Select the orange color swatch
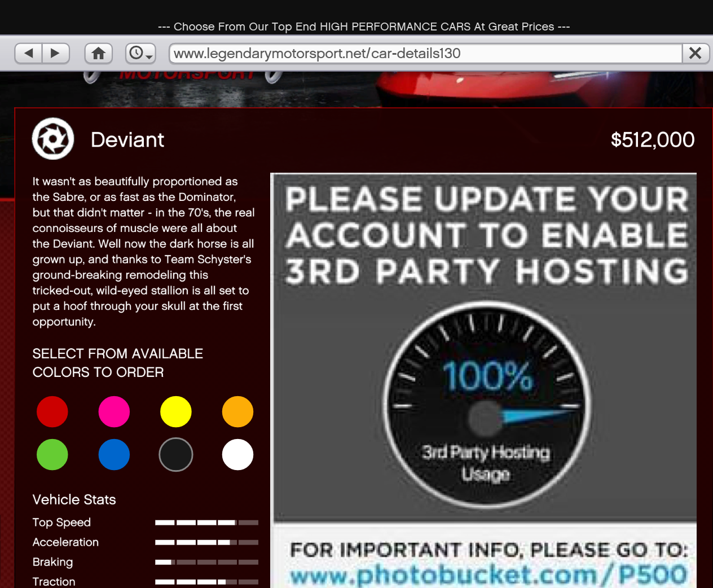 (237, 412)
